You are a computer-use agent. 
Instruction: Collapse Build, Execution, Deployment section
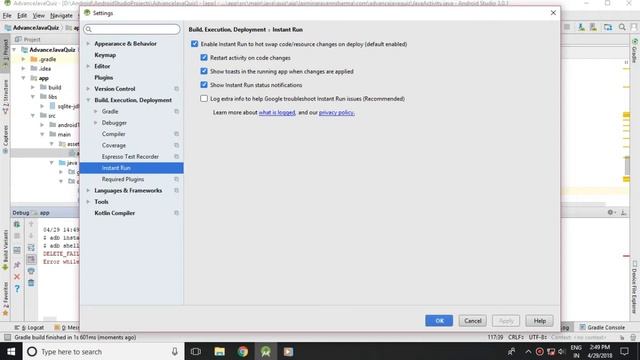tap(88, 100)
